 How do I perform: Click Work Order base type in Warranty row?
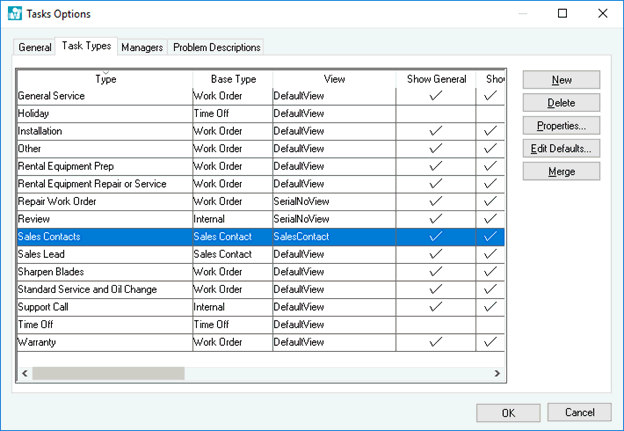pyautogui.click(x=233, y=342)
